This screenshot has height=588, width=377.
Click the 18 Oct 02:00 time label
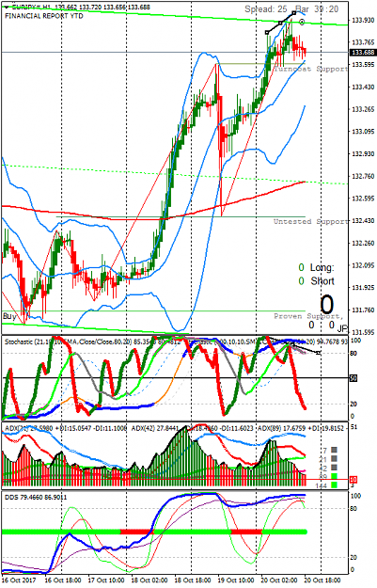pos(149,580)
